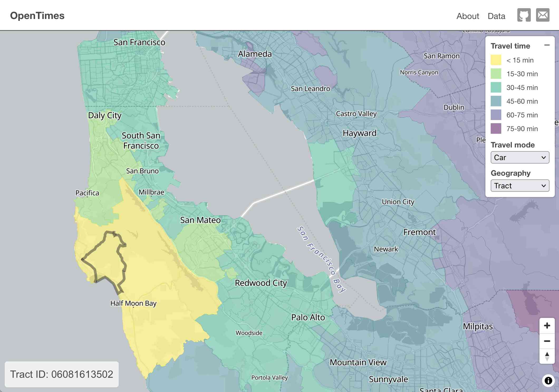Click the San Bruno map label
The width and height of the screenshot is (559, 392).
coord(142,171)
